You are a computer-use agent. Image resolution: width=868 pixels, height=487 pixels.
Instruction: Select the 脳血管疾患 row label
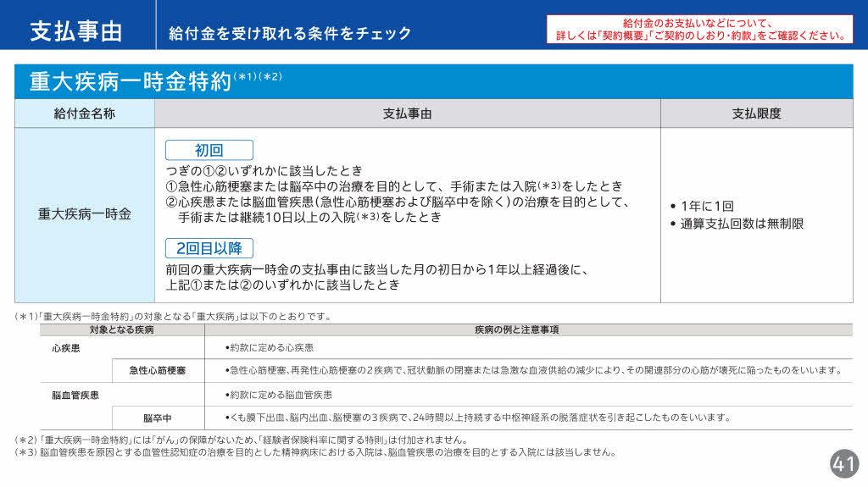click(75, 394)
